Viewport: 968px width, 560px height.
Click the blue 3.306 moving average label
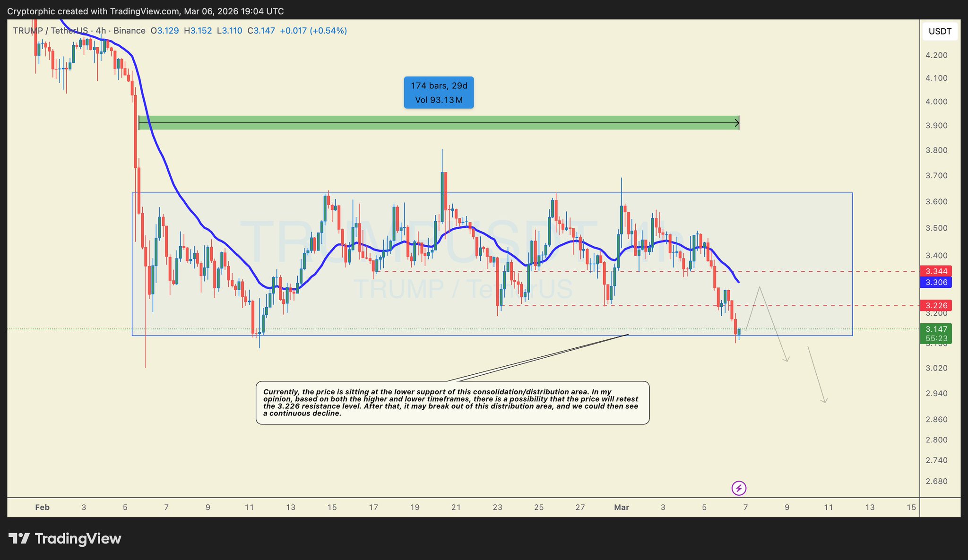(936, 283)
